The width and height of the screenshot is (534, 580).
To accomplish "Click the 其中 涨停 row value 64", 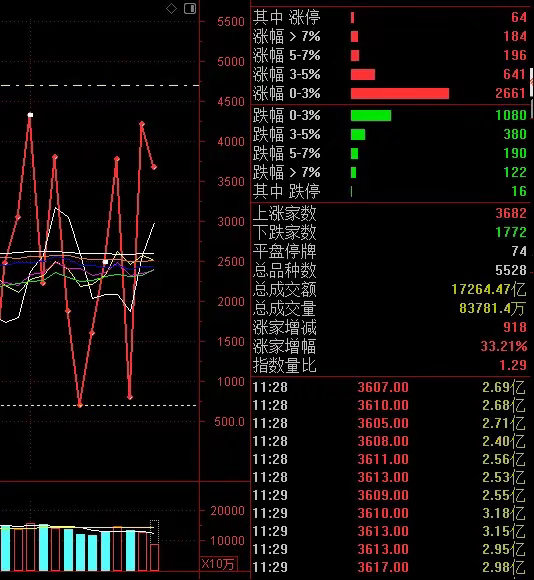I will (518, 17).
